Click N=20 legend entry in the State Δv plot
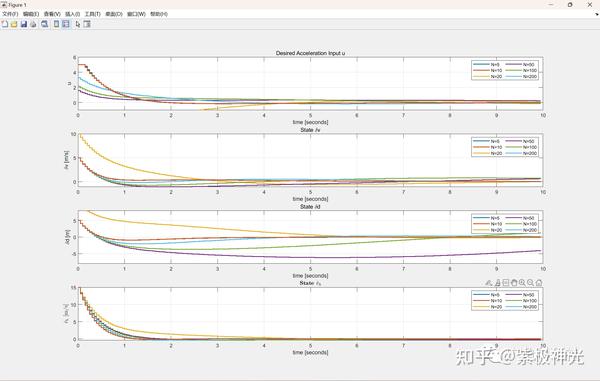The height and width of the screenshot is (381, 600). coord(488,153)
